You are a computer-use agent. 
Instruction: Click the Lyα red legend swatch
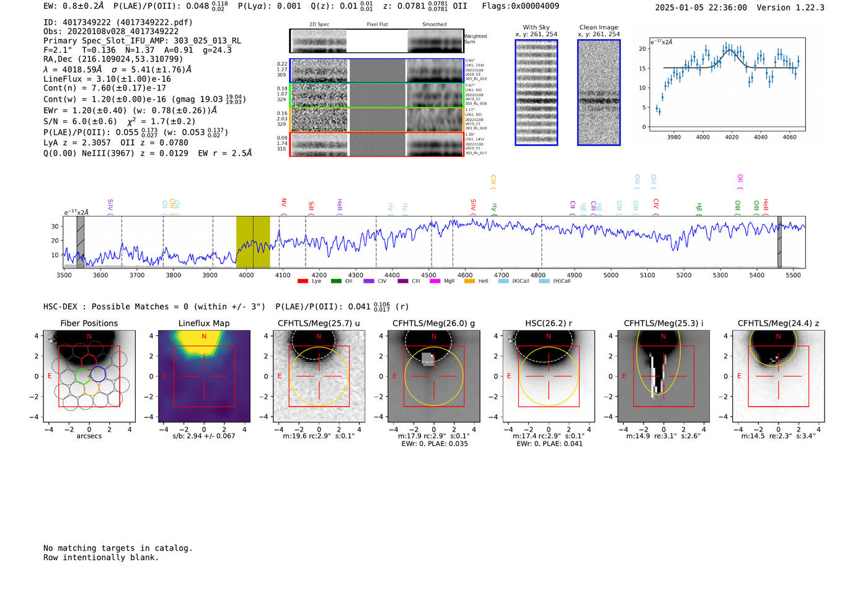coord(303,281)
